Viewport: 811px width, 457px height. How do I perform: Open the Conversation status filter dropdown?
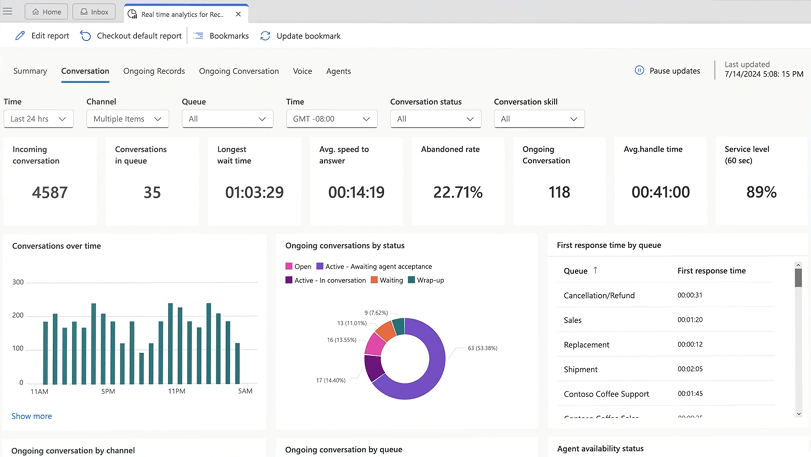pos(435,119)
